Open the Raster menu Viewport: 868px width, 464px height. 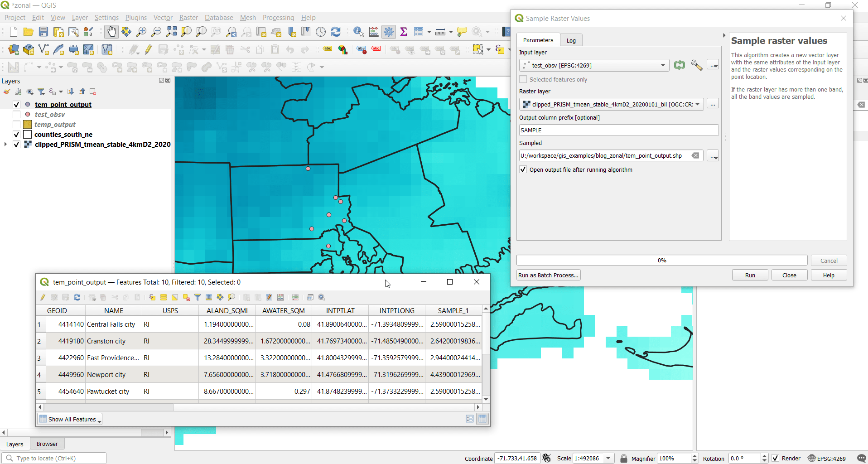188,18
